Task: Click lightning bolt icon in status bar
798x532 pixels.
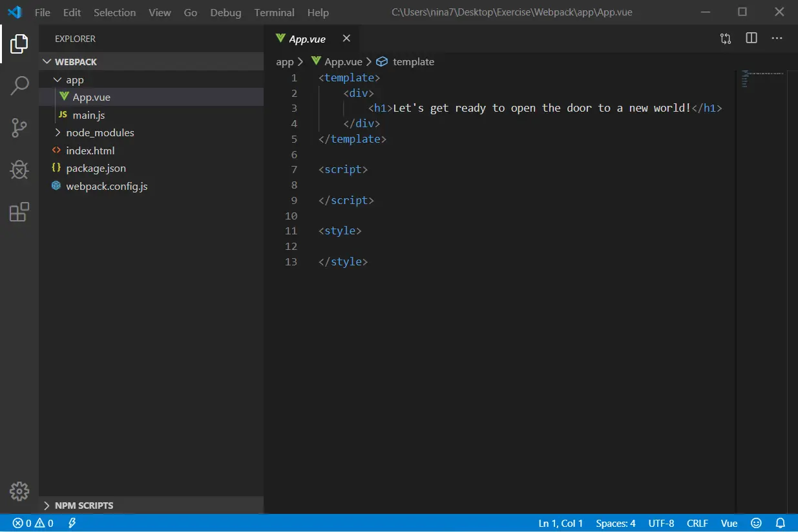Action: tap(72, 523)
